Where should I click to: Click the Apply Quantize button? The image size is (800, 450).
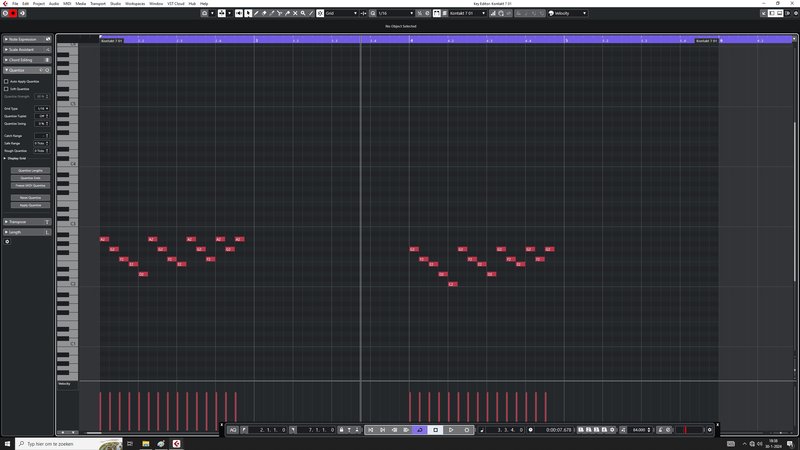30,205
